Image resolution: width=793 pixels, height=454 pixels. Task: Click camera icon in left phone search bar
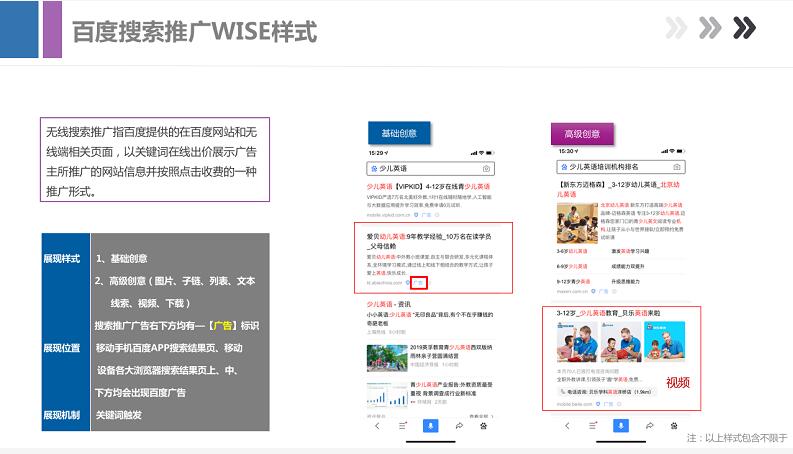tap(486, 168)
